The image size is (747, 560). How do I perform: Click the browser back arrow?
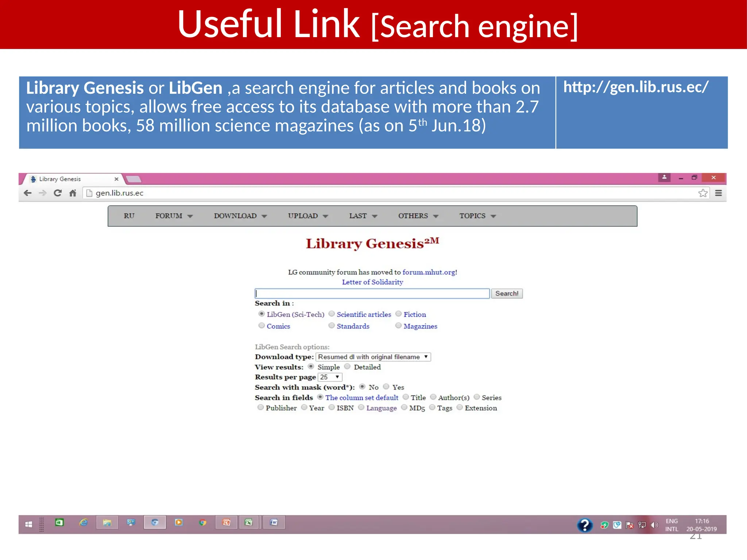(x=28, y=193)
